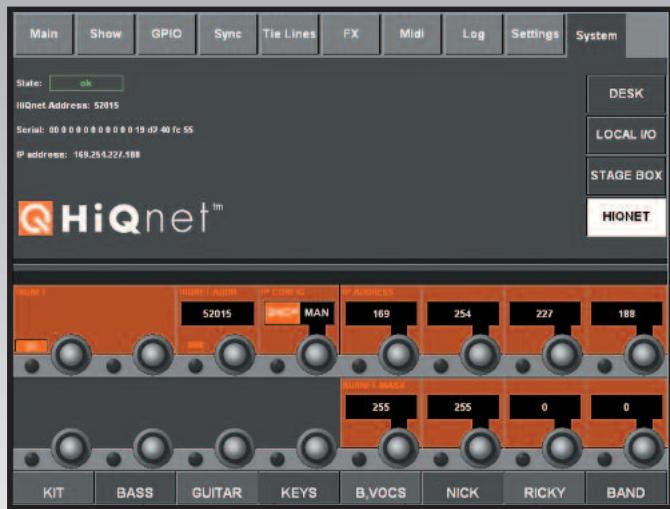Click the IP address field 227

tap(545, 314)
